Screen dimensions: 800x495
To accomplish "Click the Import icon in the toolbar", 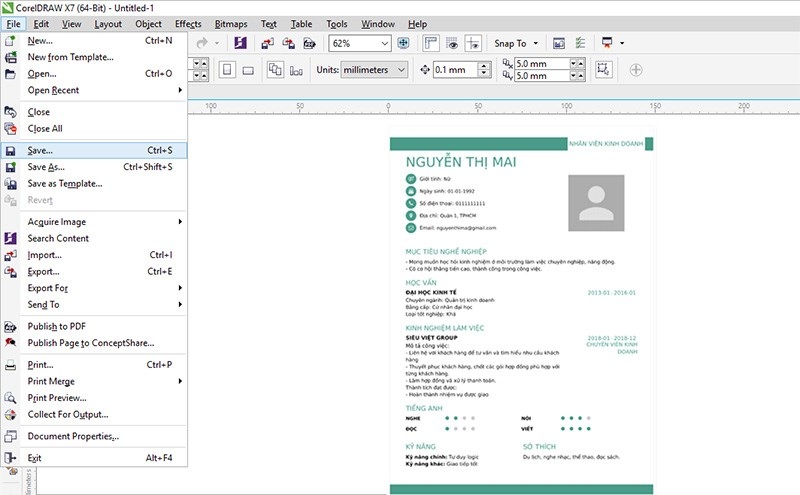I will tap(266, 43).
